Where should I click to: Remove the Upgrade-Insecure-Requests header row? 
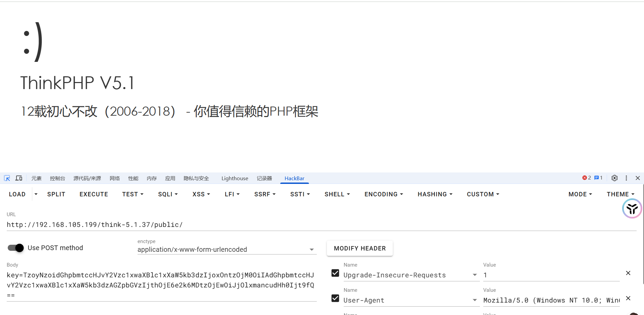coord(628,273)
